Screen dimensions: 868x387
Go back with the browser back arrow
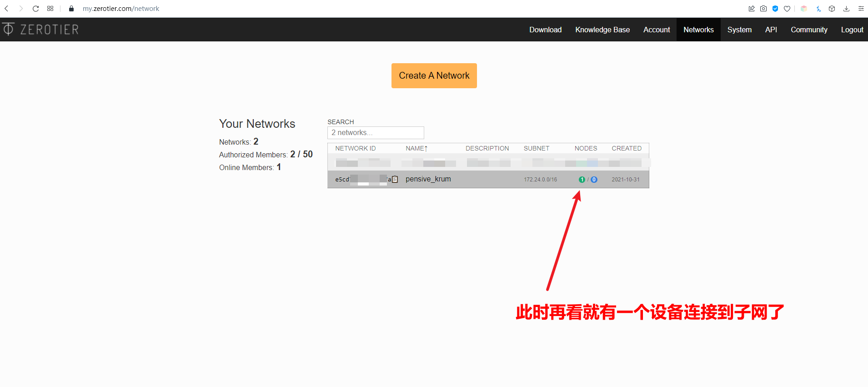coord(6,9)
